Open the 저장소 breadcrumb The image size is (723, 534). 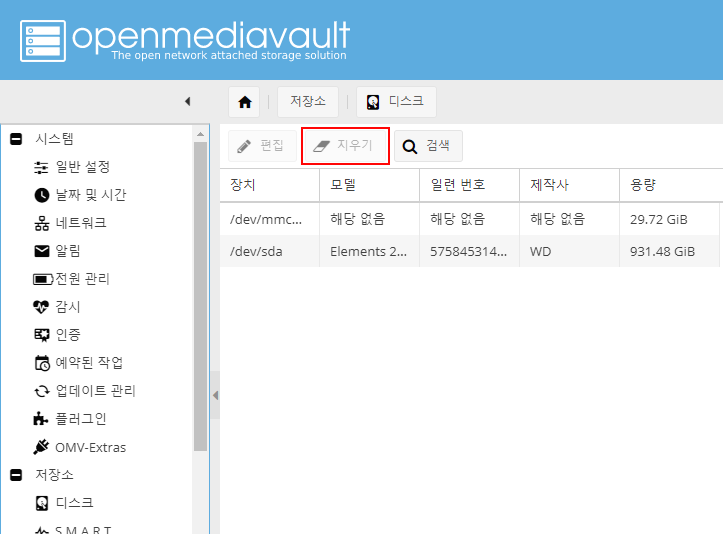[x=308, y=101]
